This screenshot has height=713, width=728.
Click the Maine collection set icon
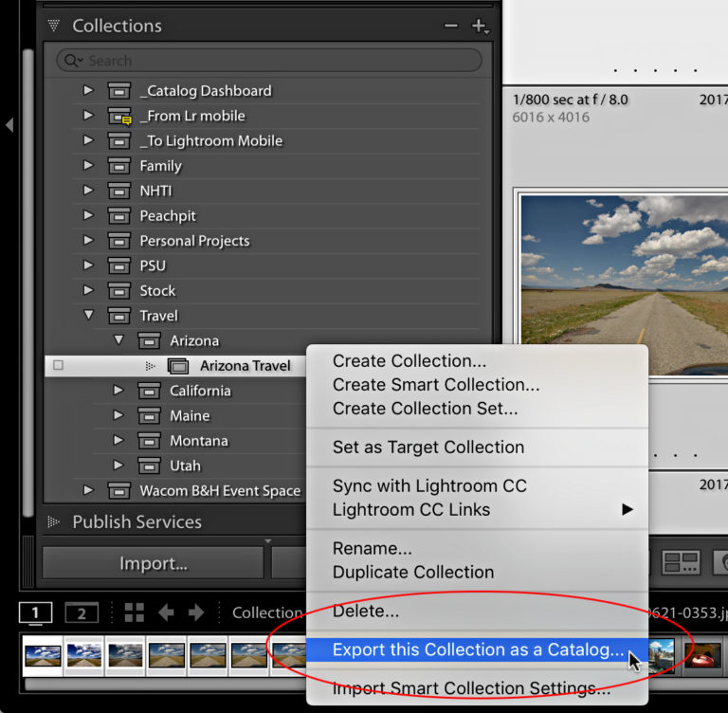[150, 416]
